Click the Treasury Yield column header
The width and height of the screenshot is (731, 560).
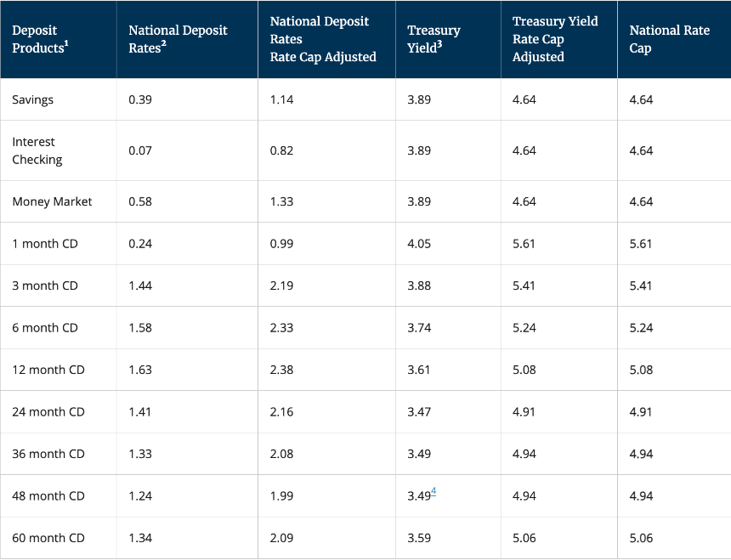[x=433, y=39]
